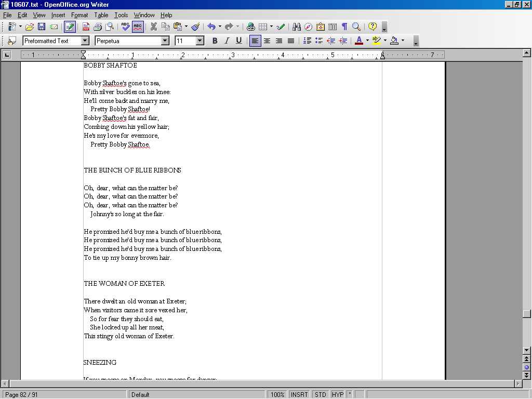532x399 pixels.
Task: Open the Find & Replace binoculars
Action: tap(297, 26)
